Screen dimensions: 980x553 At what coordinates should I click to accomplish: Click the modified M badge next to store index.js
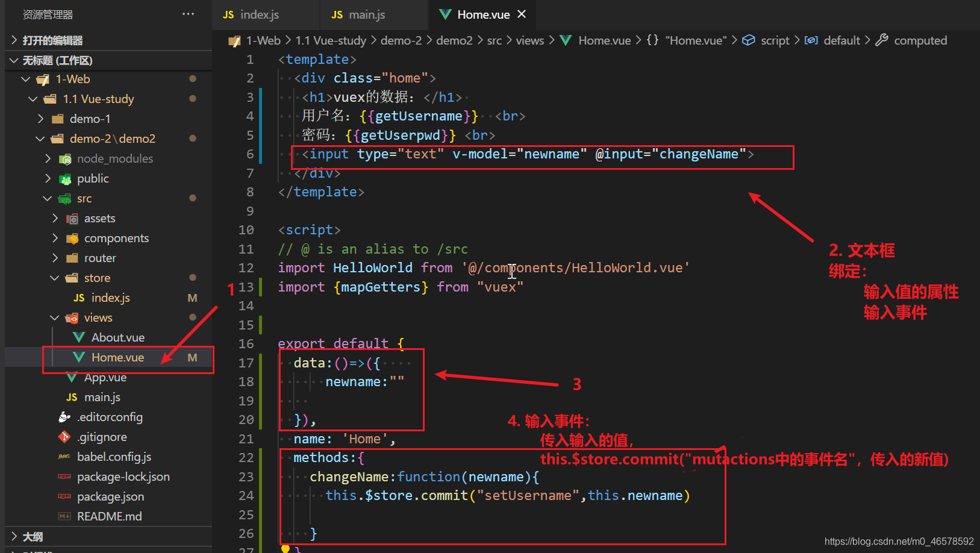tap(192, 298)
